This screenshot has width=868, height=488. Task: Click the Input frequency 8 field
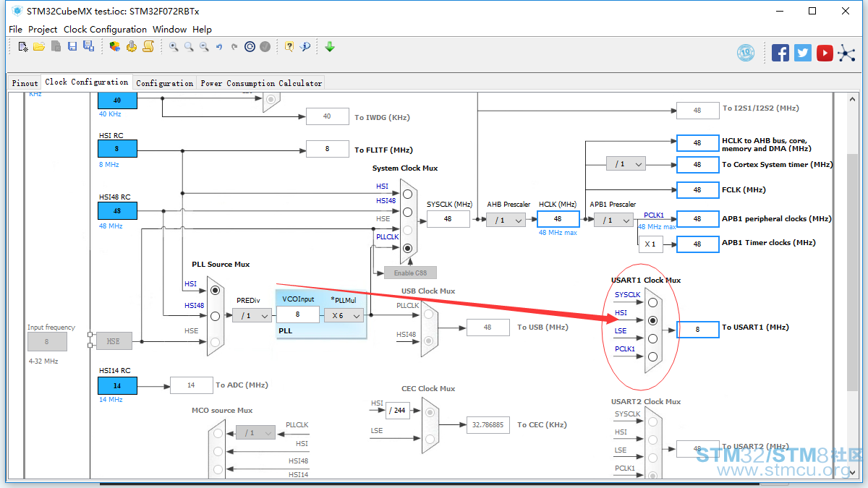[x=47, y=342]
